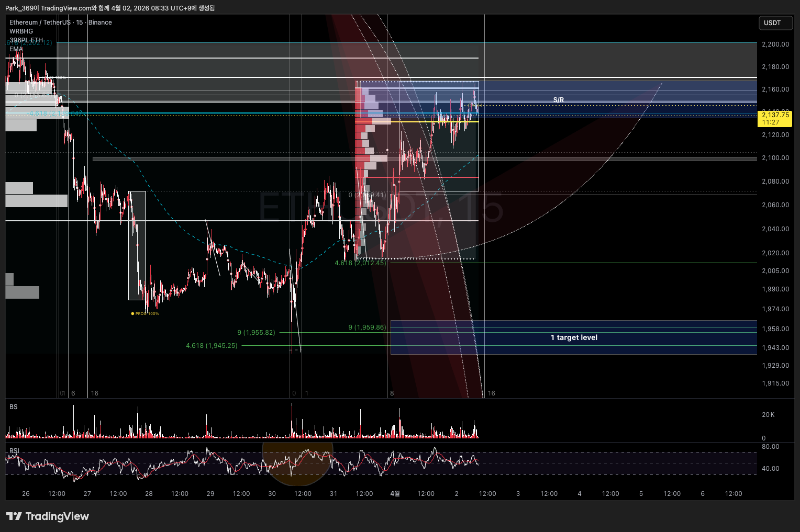Click the date label 28 on the time axis
This screenshot has height=532, width=800.
[149, 494]
